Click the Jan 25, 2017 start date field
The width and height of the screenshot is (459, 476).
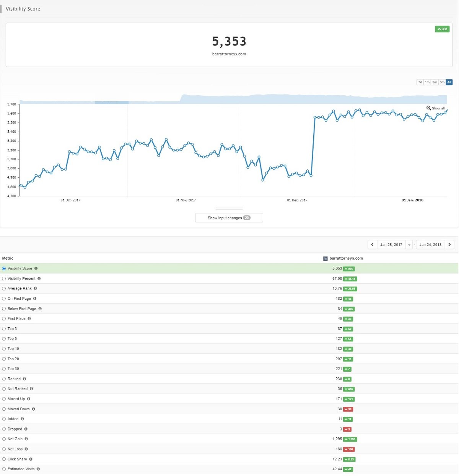click(x=391, y=245)
